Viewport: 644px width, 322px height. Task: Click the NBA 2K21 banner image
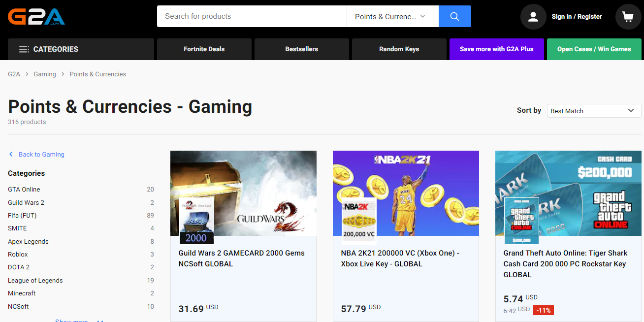(x=406, y=193)
